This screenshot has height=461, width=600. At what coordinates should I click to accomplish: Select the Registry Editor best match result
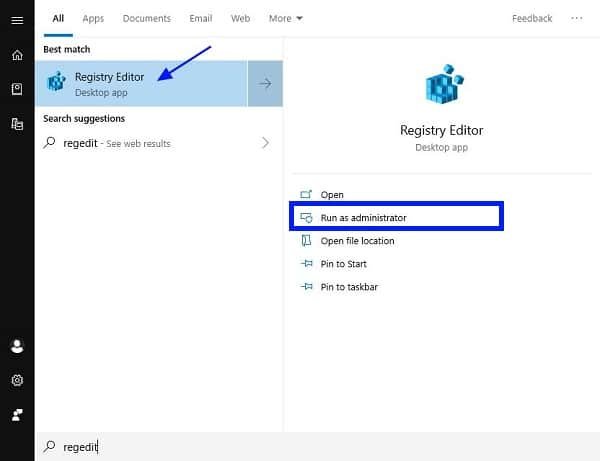tap(141, 83)
